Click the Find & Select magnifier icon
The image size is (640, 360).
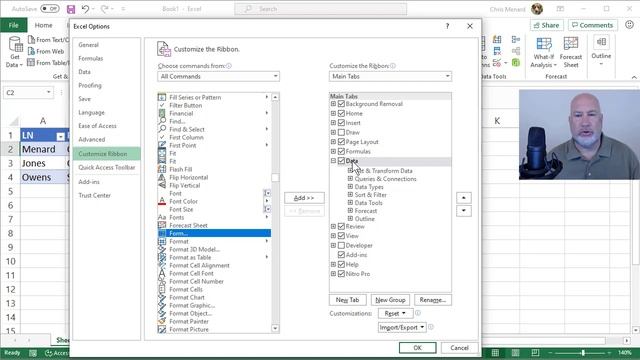(x=162, y=129)
